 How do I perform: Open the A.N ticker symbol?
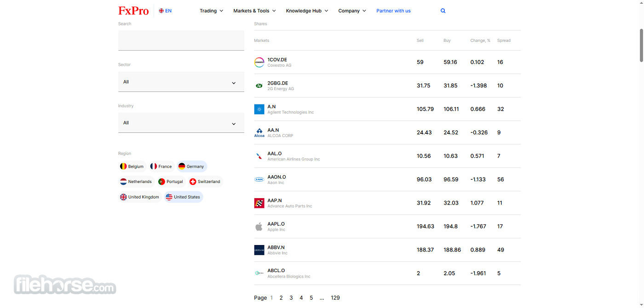tap(271, 107)
